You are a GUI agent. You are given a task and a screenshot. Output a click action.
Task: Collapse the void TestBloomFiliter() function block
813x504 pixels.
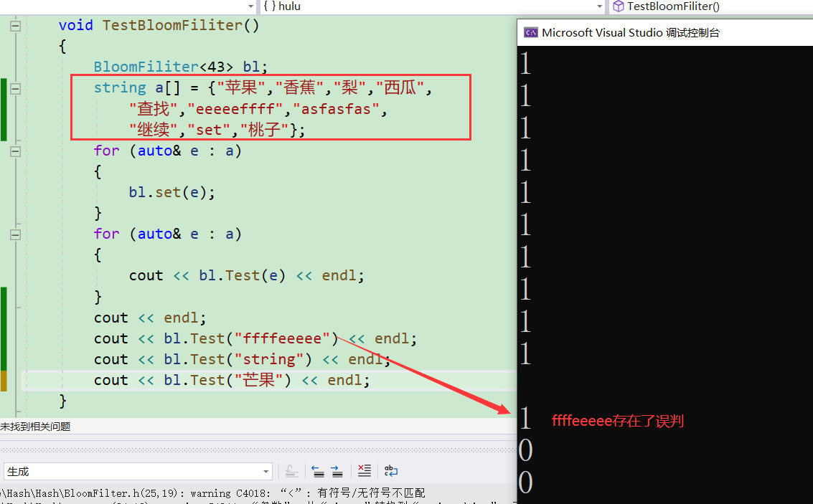[16, 25]
